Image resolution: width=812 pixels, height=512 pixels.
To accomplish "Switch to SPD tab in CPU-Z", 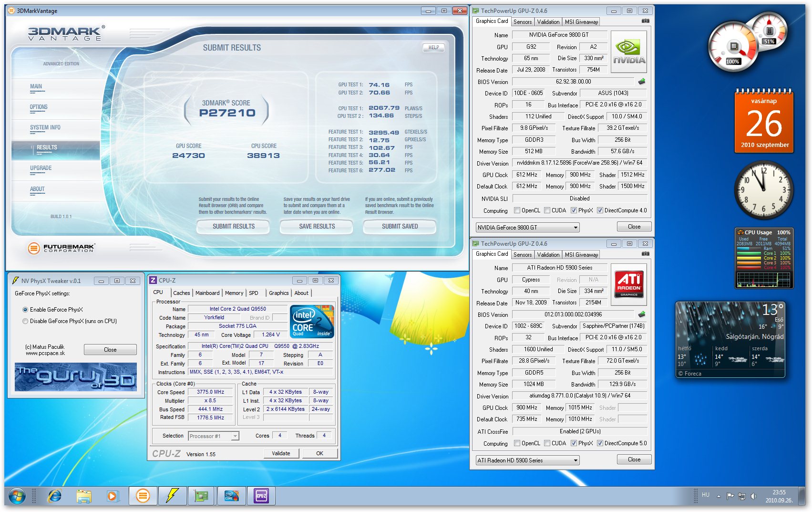I will [x=254, y=293].
